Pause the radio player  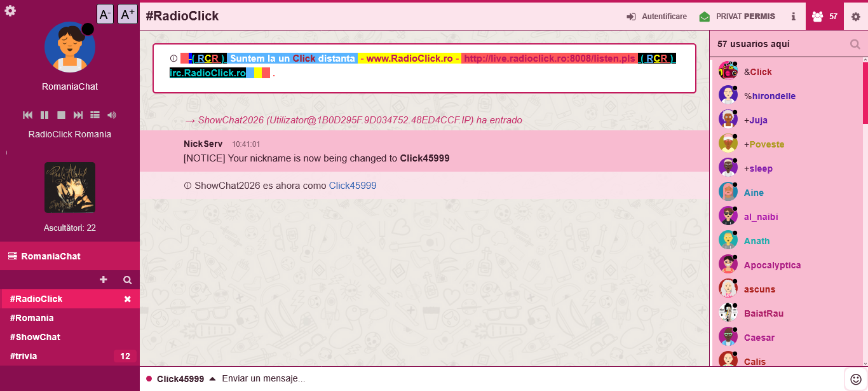coord(44,115)
